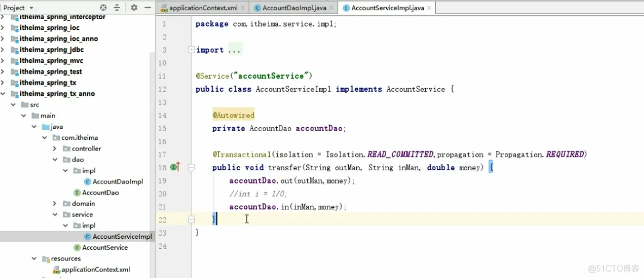Image resolution: width=644 pixels, height=278 pixels.
Task: Click AccountDaoImpl class icon in tree
Action: [x=88, y=182]
